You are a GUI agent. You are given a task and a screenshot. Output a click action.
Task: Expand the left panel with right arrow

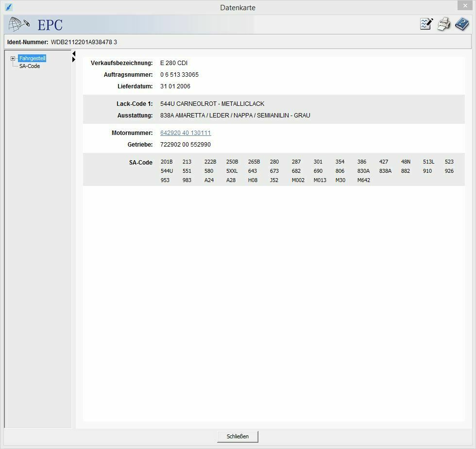[74, 60]
